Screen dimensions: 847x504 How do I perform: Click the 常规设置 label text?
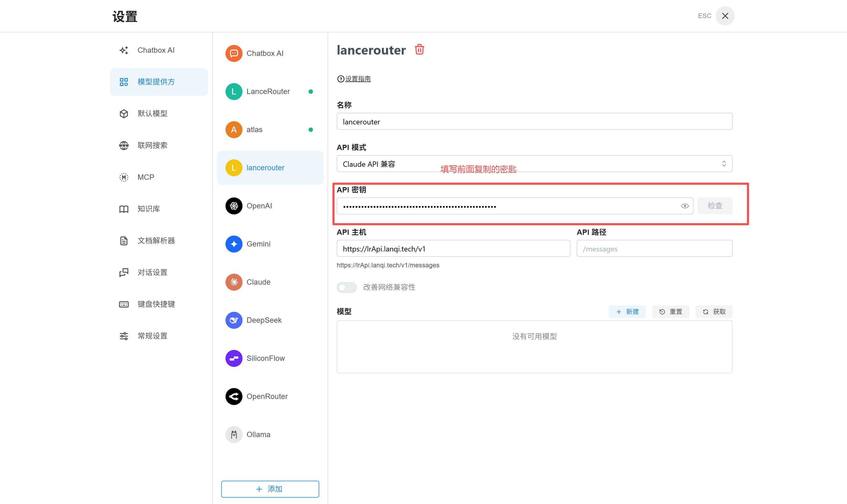tap(152, 336)
